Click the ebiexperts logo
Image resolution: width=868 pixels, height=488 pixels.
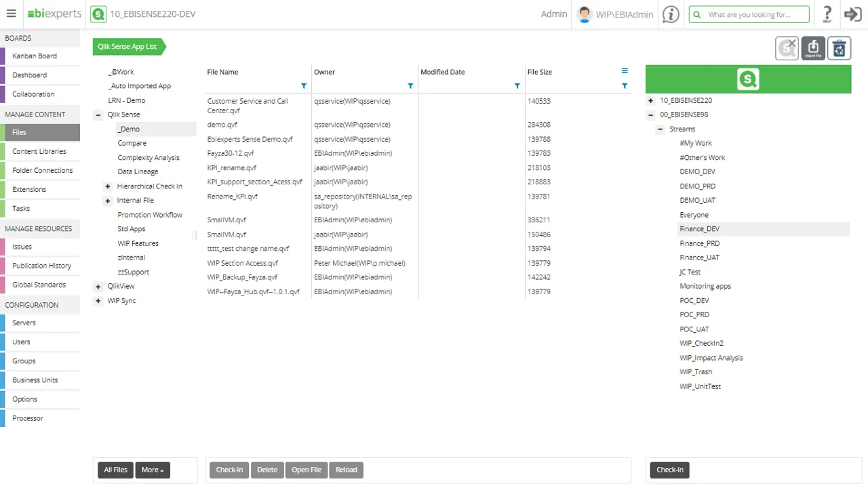point(54,14)
